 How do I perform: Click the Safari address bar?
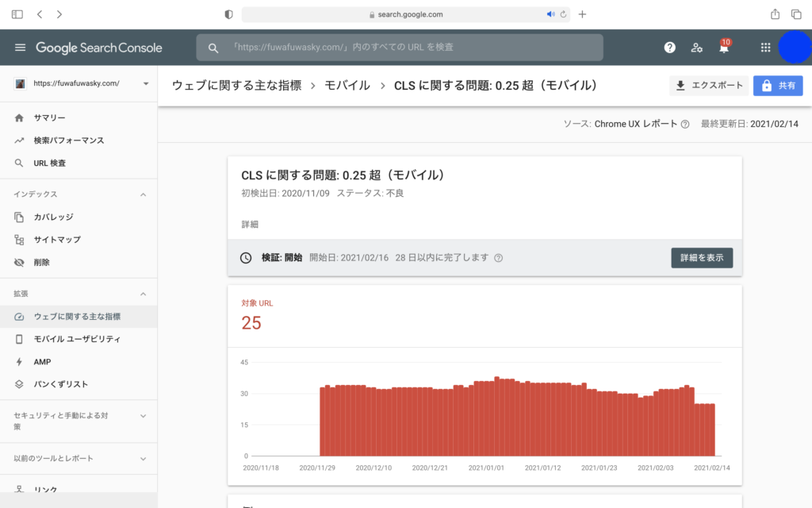(x=406, y=14)
